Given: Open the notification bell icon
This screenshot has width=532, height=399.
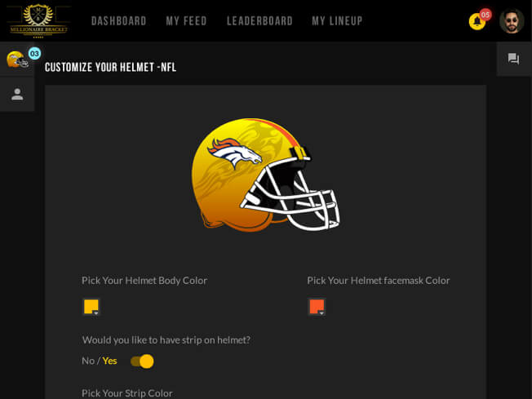Looking at the screenshot, I should 477,22.
